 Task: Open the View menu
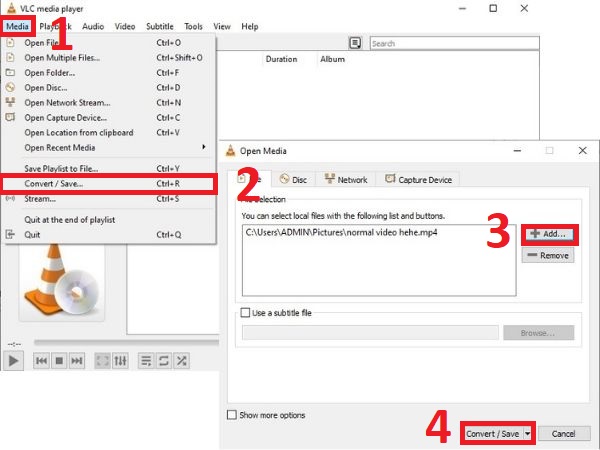pyautogui.click(x=222, y=26)
